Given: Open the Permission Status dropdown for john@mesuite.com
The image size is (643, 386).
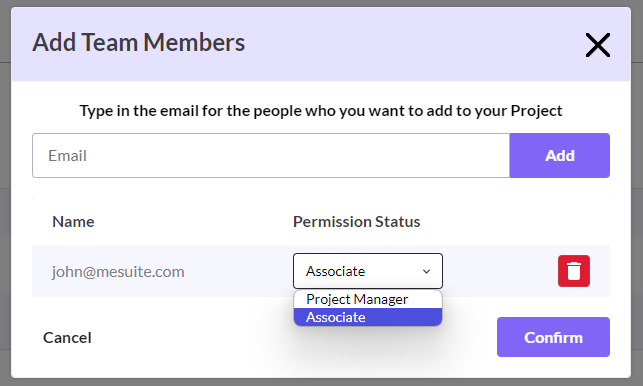Looking at the screenshot, I should tap(368, 271).
